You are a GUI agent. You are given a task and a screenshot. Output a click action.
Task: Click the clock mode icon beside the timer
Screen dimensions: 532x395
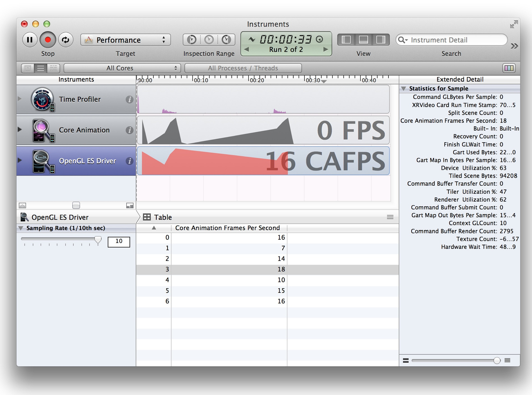point(319,39)
